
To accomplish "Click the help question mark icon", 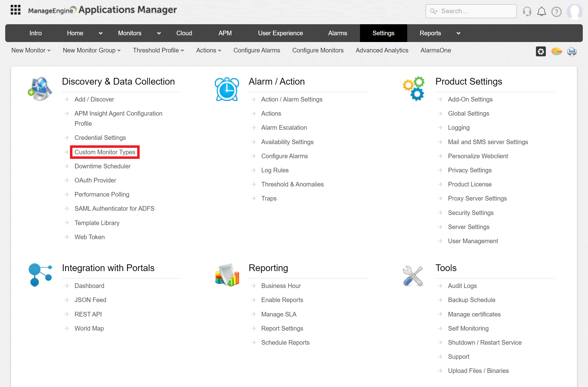I will (556, 12).
